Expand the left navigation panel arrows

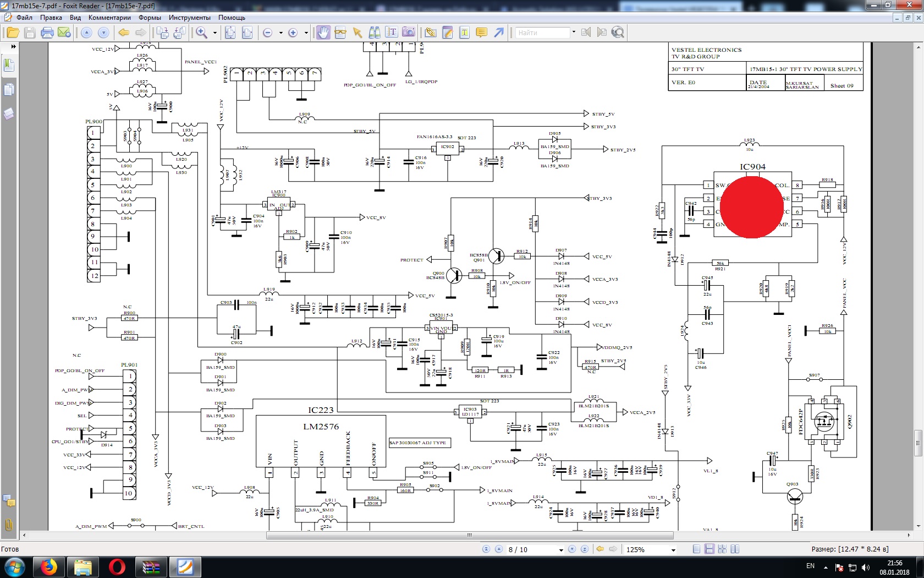pyautogui.click(x=13, y=47)
